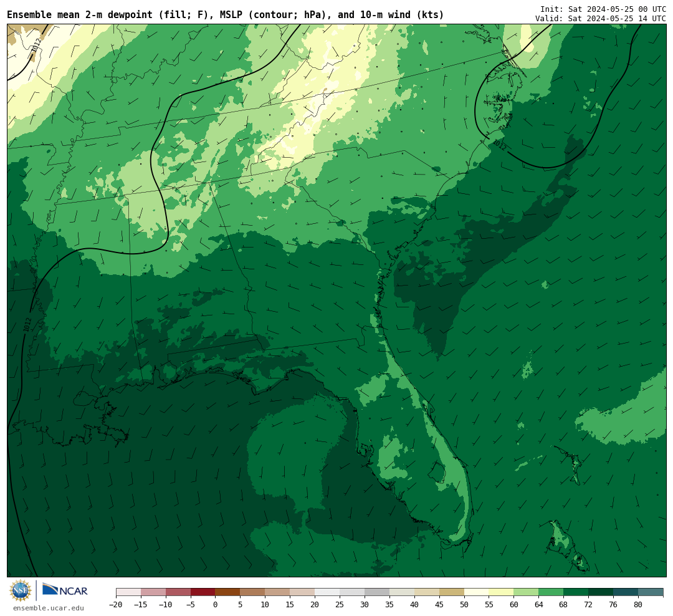Click the 30 colorbar tick label
Viewport: 673px width, 616px height.
coord(365,605)
